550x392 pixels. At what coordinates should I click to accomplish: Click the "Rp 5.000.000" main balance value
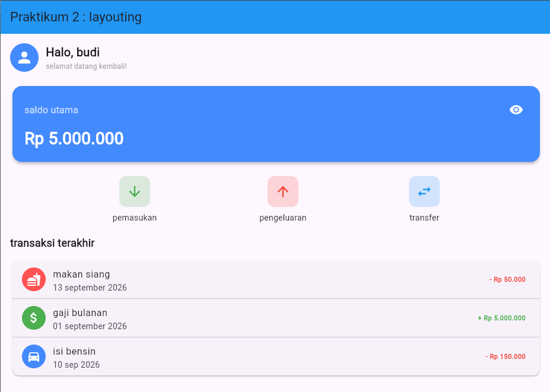point(74,139)
